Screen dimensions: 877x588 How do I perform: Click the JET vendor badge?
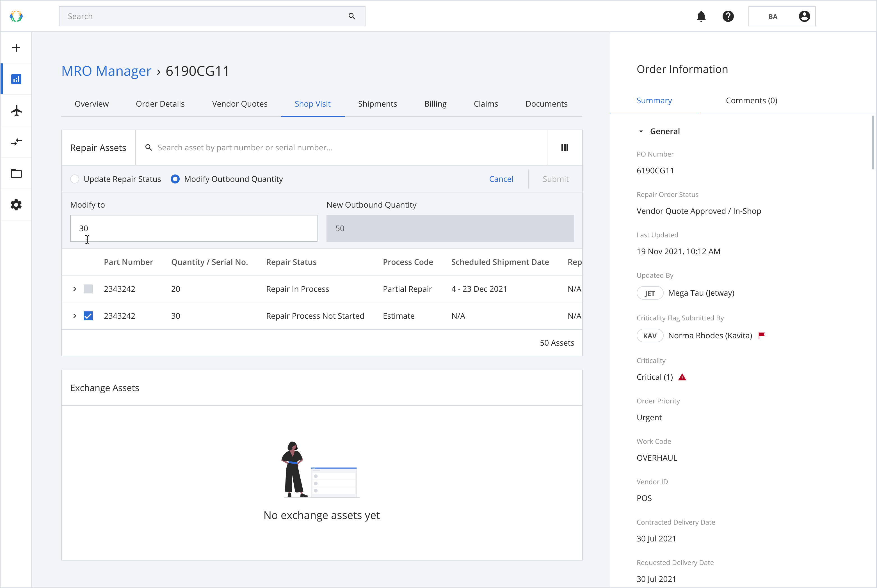point(650,293)
